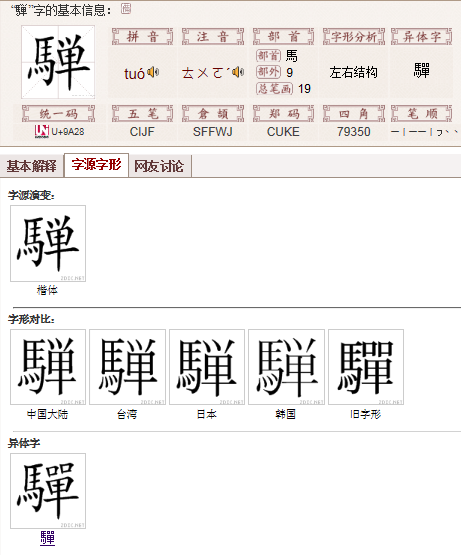Open the 基本解释 tab
The width and height of the screenshot is (461, 555).
[x=32, y=166]
